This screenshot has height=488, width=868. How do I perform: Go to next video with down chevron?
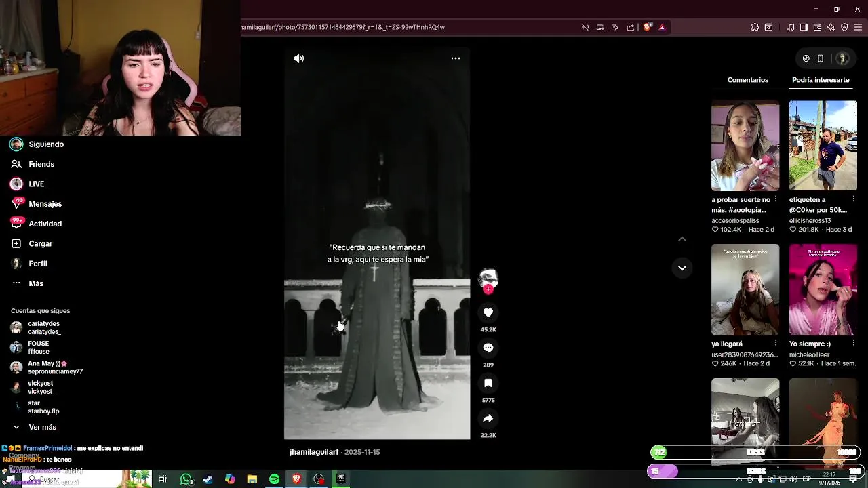click(682, 268)
